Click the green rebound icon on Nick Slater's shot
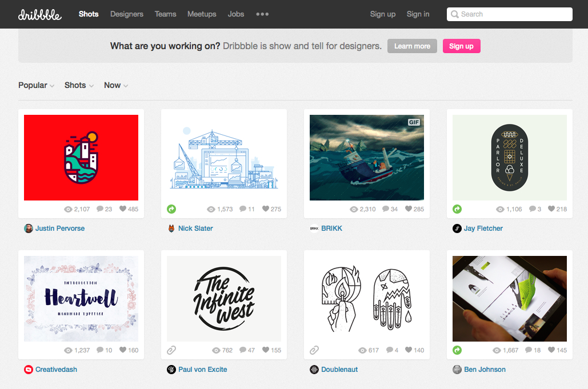This screenshot has width=588, height=389. 171,209
